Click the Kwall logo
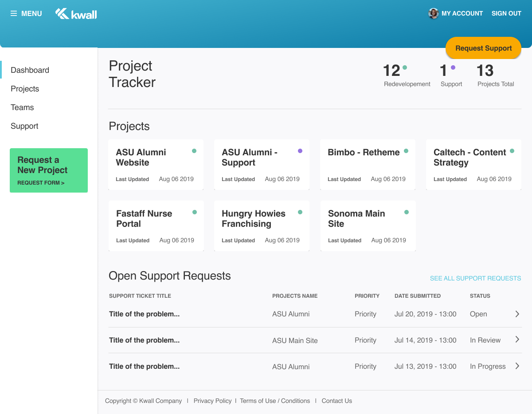Viewport: 532px width, 414px height. click(76, 13)
